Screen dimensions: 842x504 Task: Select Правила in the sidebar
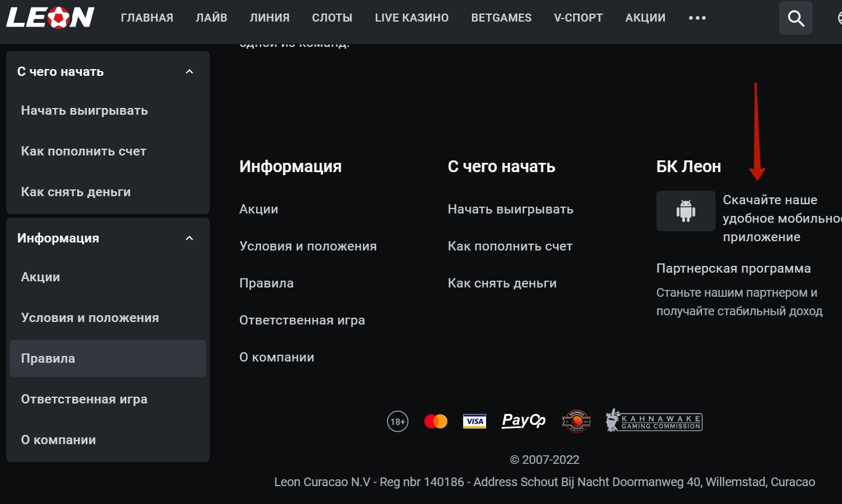pyautogui.click(x=47, y=358)
